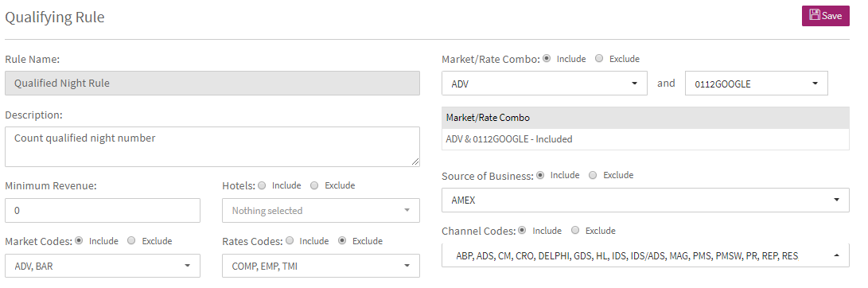The width and height of the screenshot is (868, 288).
Task: Select Include for Hotels
Action: [x=262, y=185]
